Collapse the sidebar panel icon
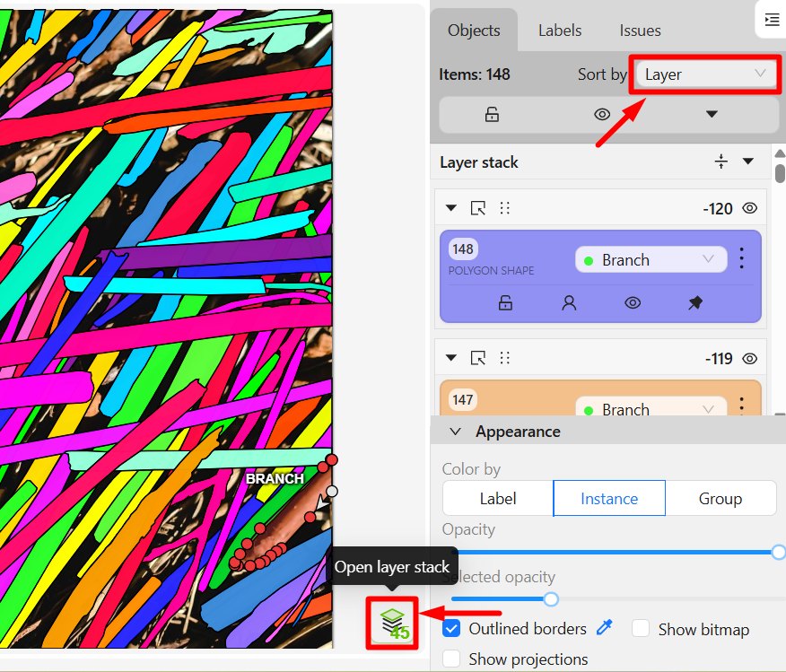 coord(772,20)
